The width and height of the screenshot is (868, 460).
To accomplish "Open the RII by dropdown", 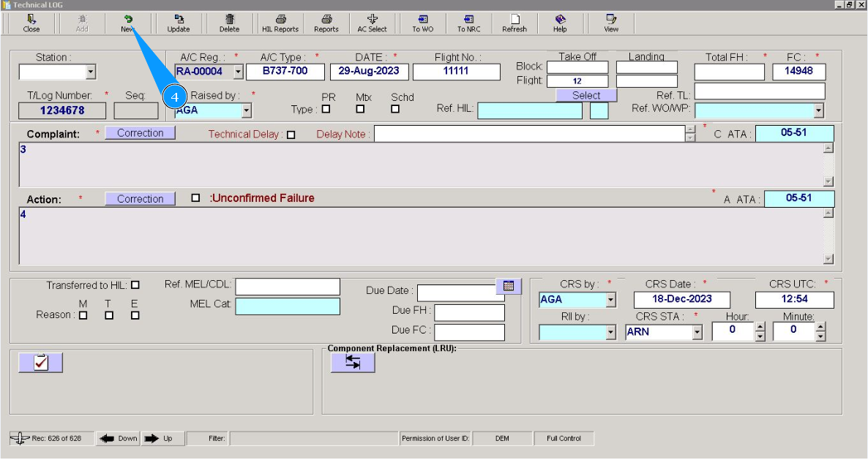I will pyautogui.click(x=610, y=332).
